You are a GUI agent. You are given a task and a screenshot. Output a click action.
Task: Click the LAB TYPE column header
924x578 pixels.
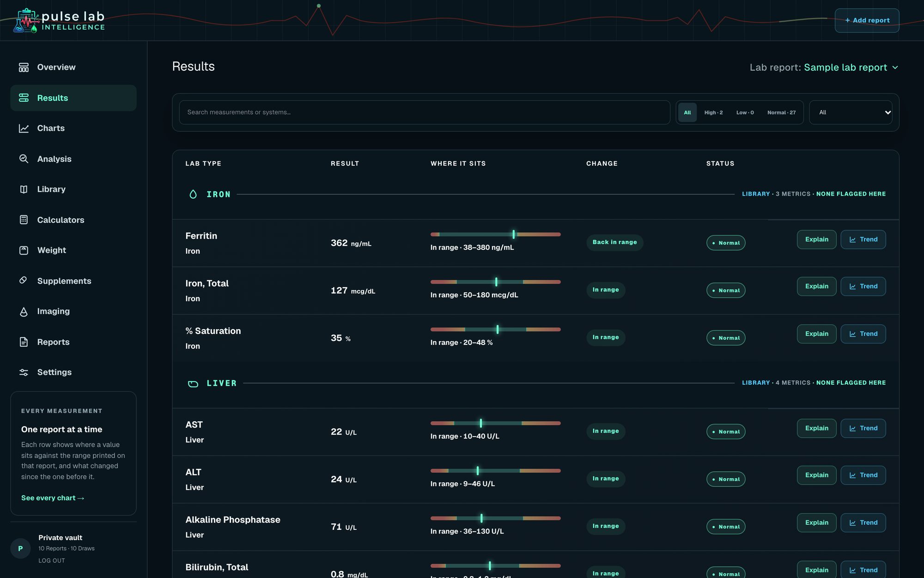[203, 164]
